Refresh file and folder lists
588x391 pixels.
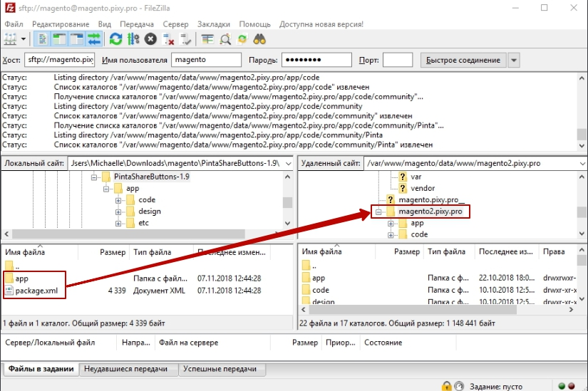pyautogui.click(x=115, y=39)
